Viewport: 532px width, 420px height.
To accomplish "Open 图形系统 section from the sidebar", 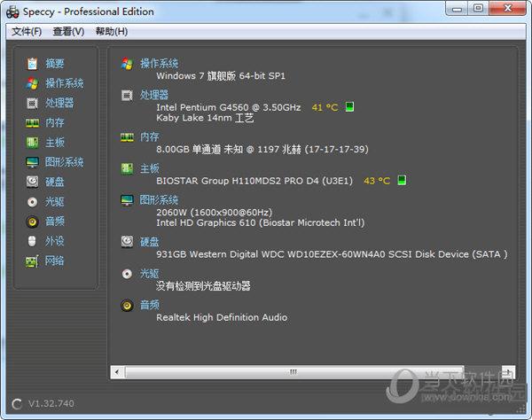I will click(x=65, y=162).
